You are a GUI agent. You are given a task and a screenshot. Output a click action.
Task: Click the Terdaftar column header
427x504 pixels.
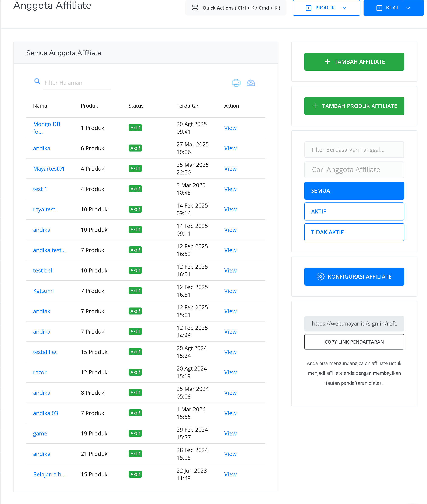click(x=187, y=106)
